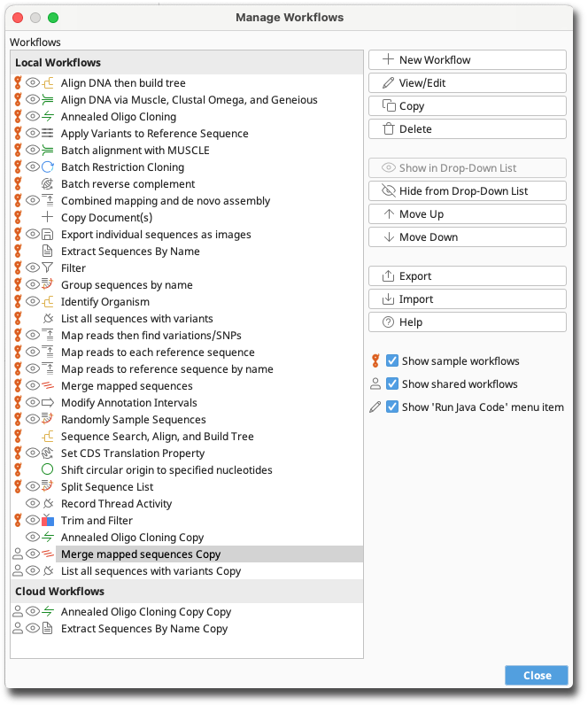Click the funnel icon next to Filter
The height and width of the screenshot is (705, 588).
[x=48, y=268]
